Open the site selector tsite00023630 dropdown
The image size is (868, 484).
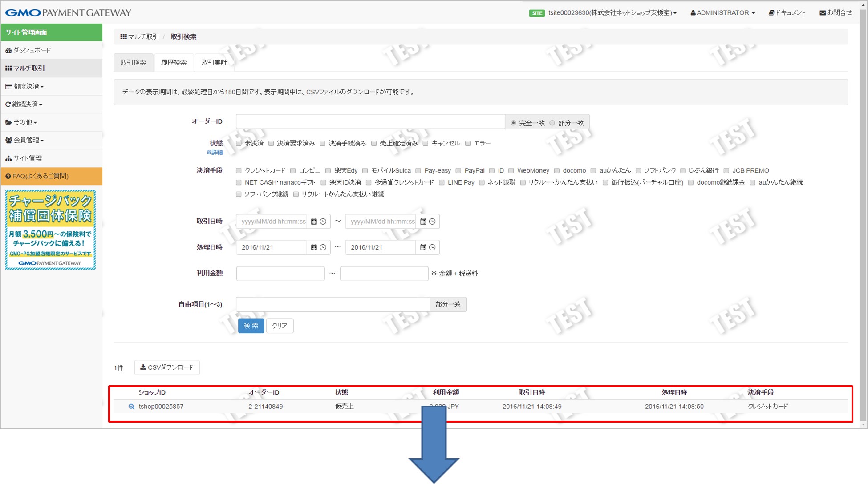(x=612, y=12)
